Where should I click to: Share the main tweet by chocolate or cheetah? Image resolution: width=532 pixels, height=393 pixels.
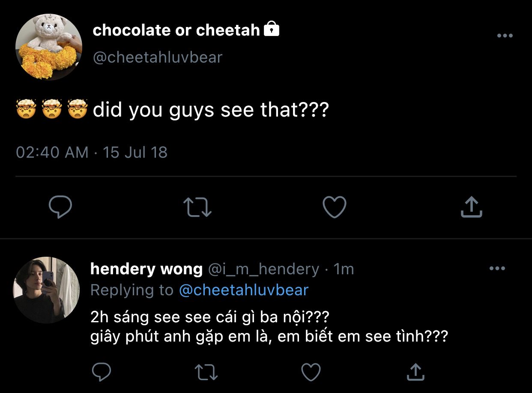pyautogui.click(x=471, y=207)
